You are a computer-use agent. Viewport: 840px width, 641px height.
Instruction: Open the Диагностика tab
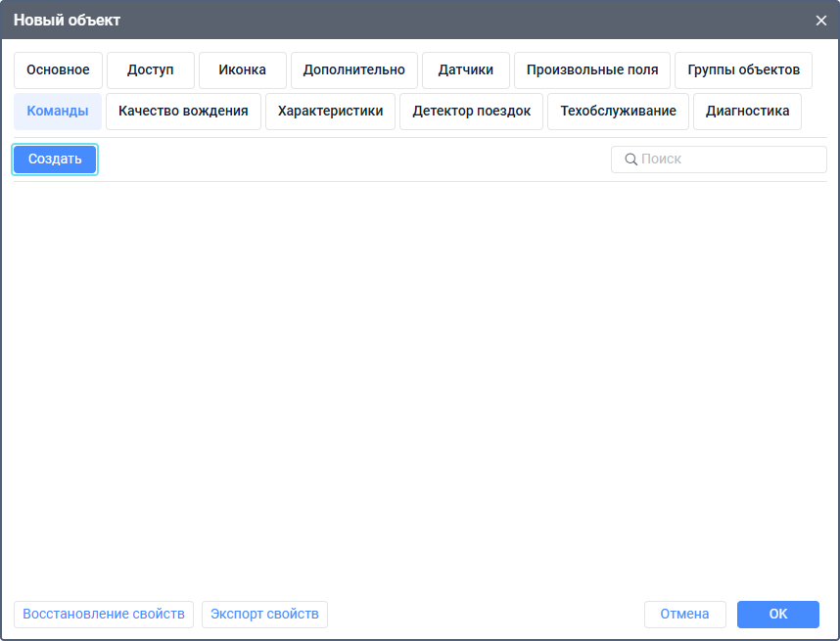click(x=747, y=112)
